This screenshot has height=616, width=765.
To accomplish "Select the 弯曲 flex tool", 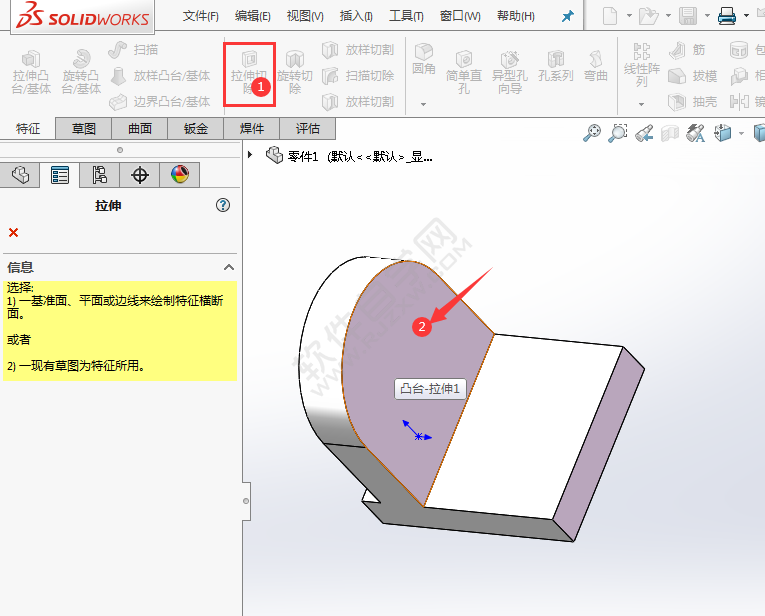I will tap(596, 66).
